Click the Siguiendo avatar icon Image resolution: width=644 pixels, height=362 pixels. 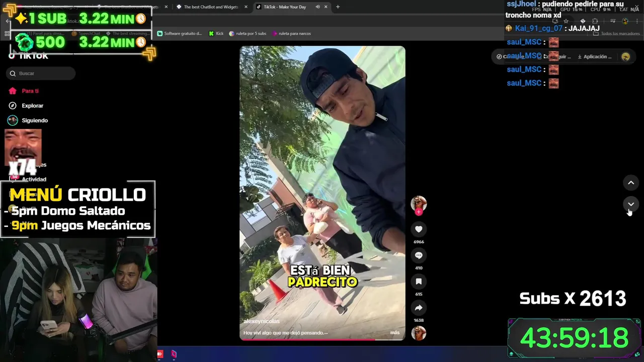point(13,120)
